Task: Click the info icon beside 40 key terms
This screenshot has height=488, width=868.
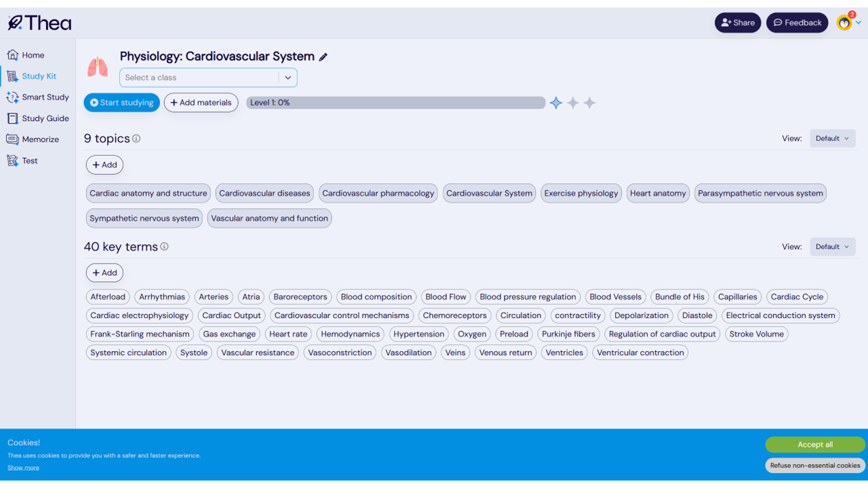Action: pos(164,247)
